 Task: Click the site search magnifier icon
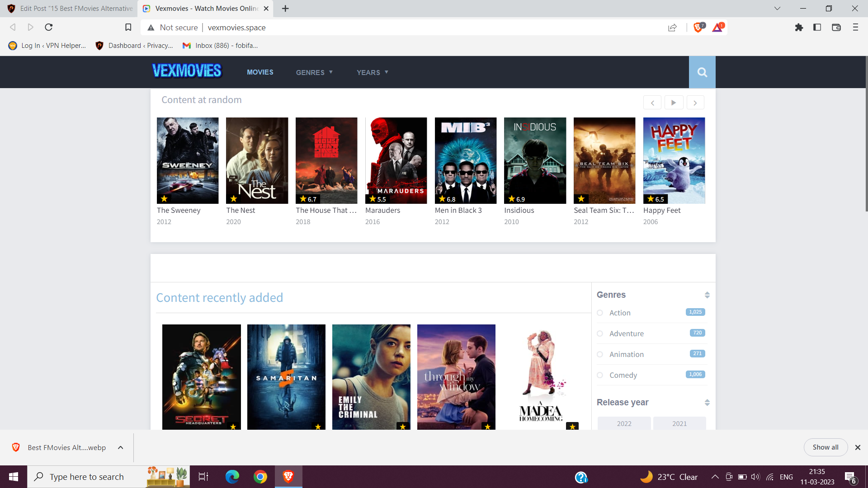click(702, 72)
